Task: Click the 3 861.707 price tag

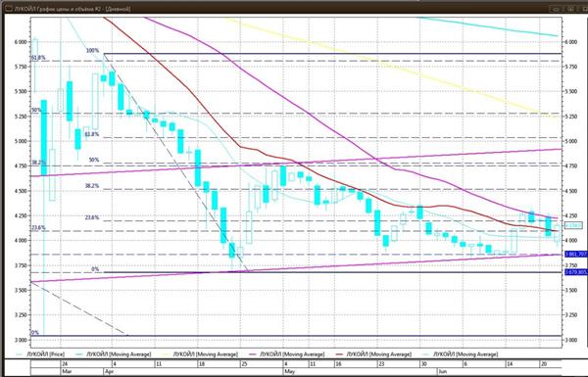Action: [576, 254]
